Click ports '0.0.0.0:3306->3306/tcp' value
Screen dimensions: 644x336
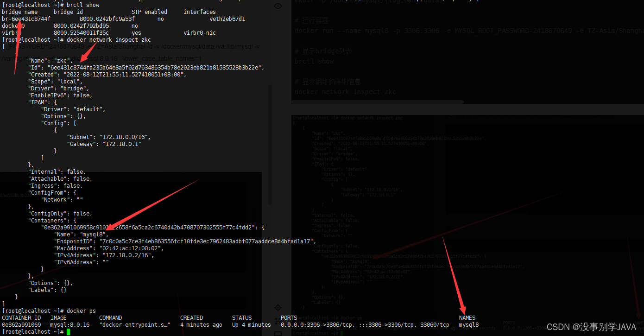pos(316,325)
